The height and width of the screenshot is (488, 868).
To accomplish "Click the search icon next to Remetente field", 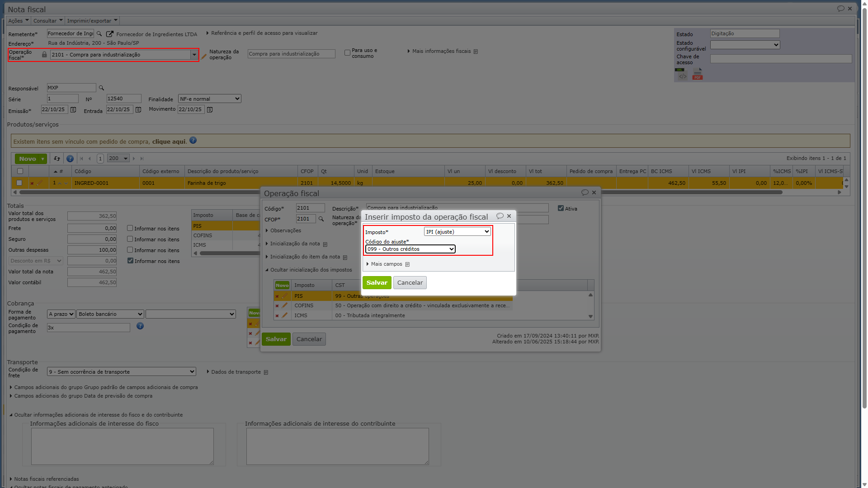I will coord(99,34).
